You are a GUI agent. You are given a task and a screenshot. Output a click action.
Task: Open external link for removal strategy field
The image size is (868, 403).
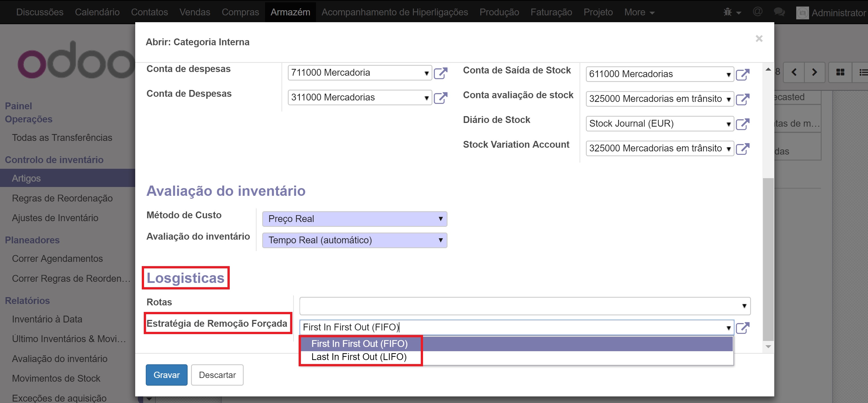tap(742, 328)
